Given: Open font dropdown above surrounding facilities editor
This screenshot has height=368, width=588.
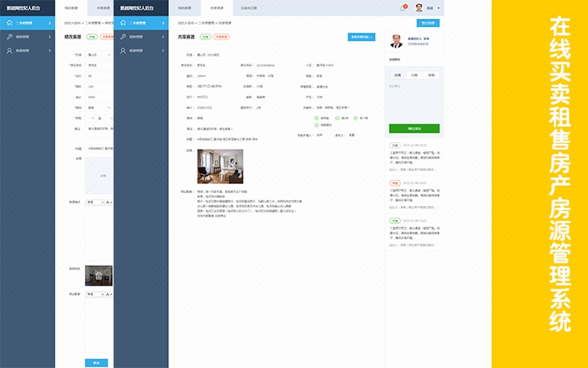Looking at the screenshot, I should click(x=95, y=294).
